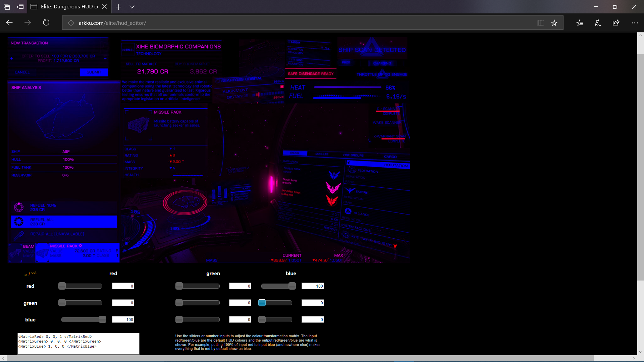
Task: Open reading view from address bar
Action: (540, 23)
